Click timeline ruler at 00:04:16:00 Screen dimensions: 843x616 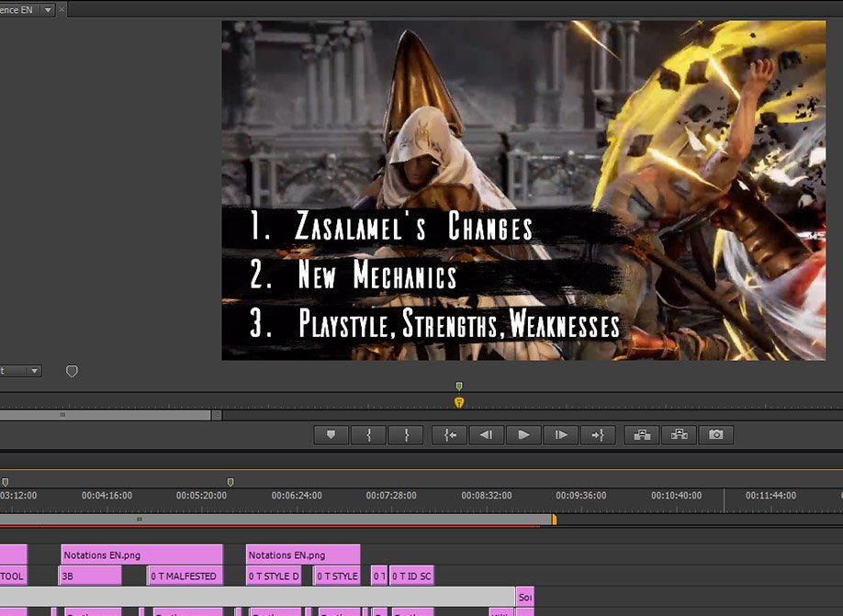(x=107, y=496)
